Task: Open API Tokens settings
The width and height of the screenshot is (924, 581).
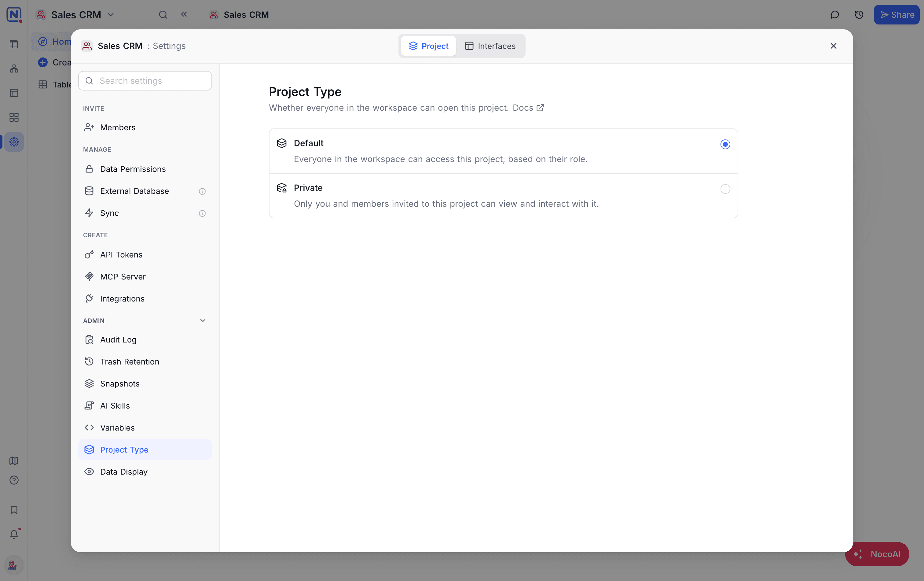Action: (145, 255)
